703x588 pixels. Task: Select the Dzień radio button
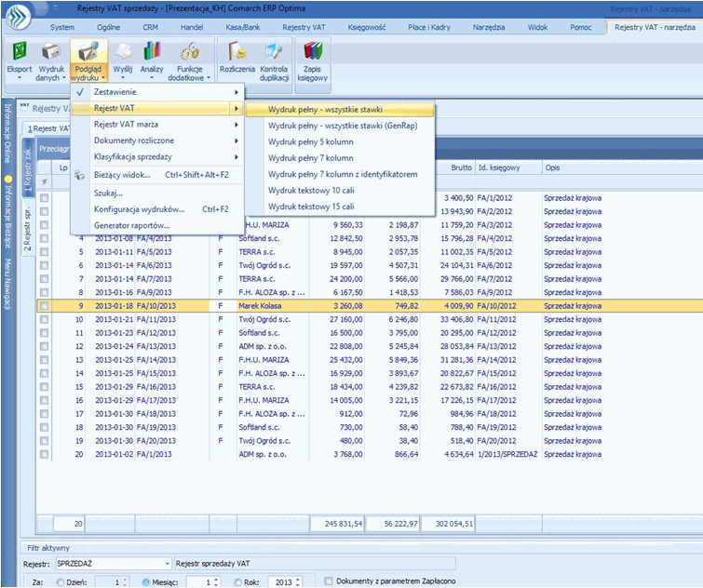point(61,582)
